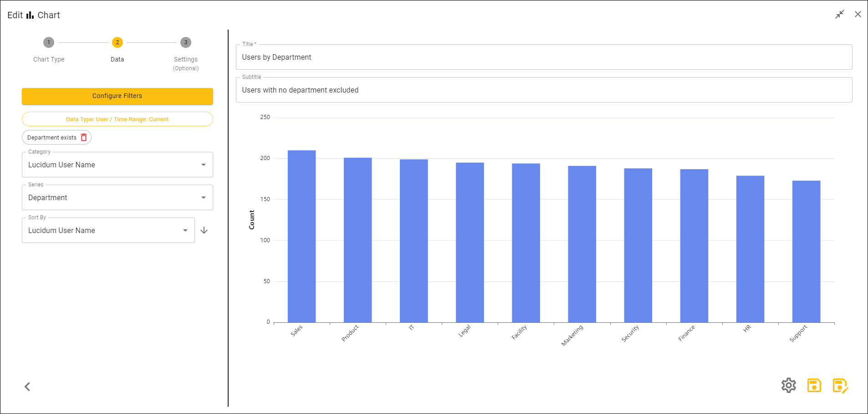
Task: Click the Facility bar in chart
Action: point(526,243)
